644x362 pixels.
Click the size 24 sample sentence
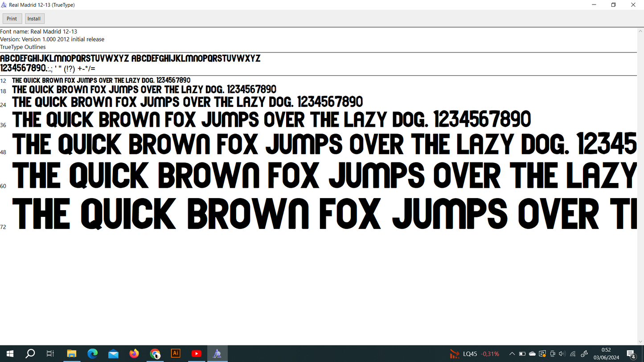[188, 102]
